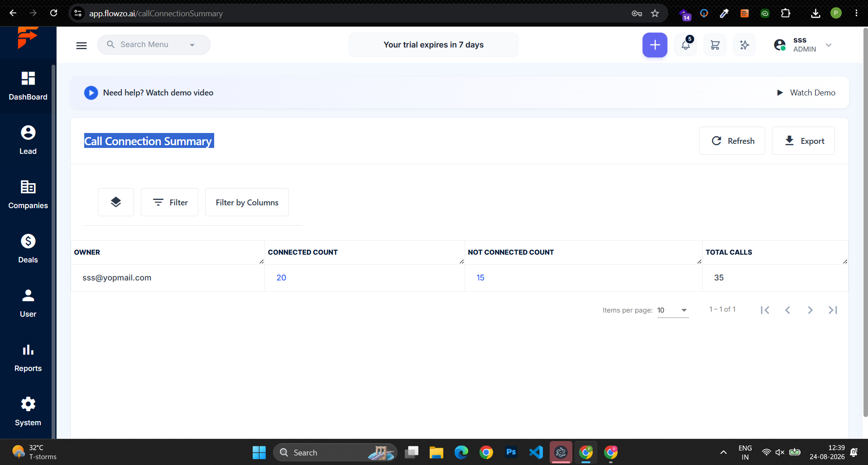
Task: Click the Refresh button
Action: coord(732,141)
